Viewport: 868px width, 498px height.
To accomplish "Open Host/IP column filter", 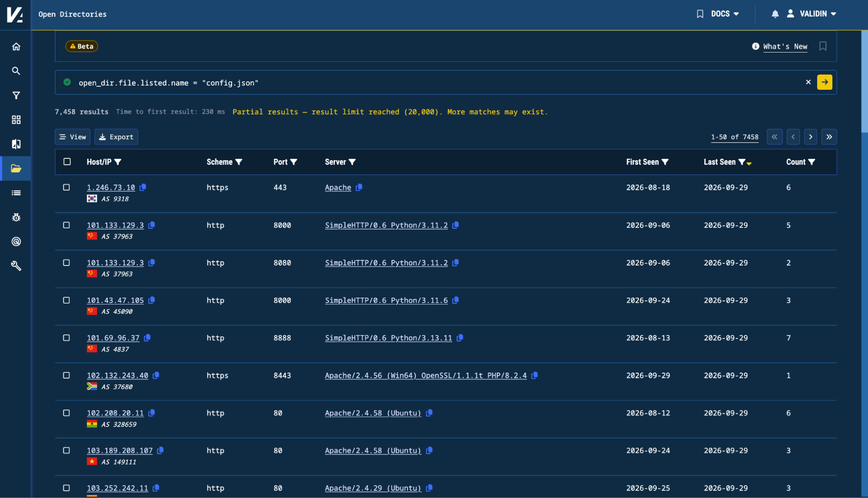I will 118,162.
